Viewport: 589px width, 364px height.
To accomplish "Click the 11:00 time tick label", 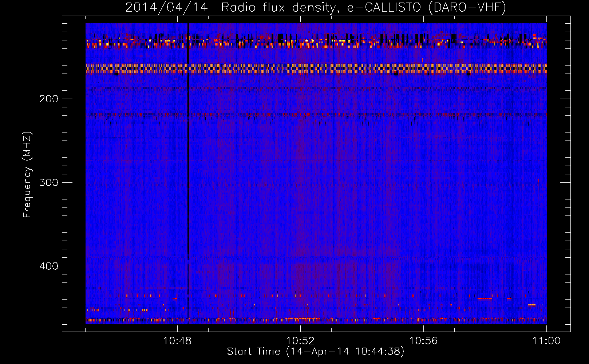I will [x=546, y=341].
